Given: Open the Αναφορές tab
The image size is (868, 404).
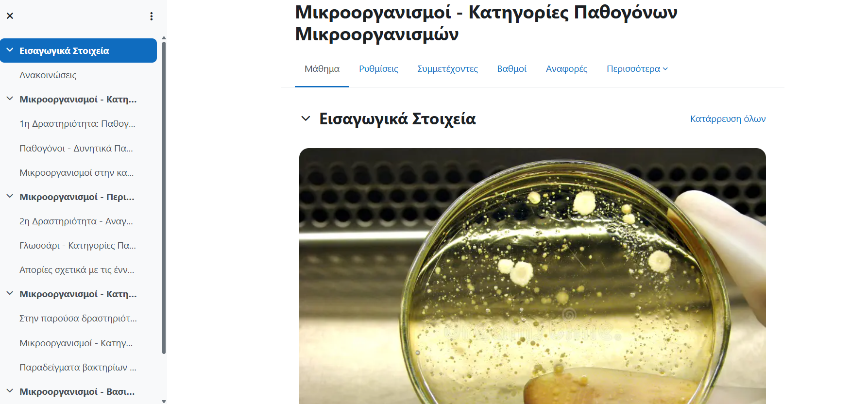Looking at the screenshot, I should point(566,69).
